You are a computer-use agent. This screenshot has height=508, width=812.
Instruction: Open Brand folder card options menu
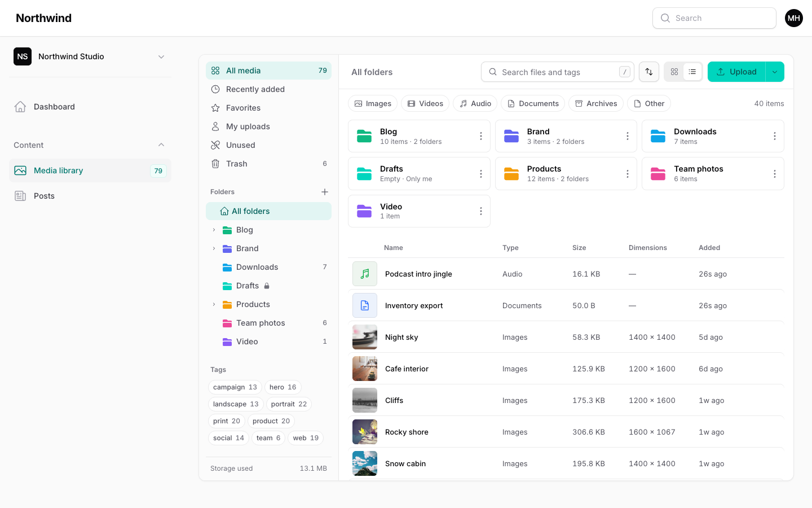[628, 136]
